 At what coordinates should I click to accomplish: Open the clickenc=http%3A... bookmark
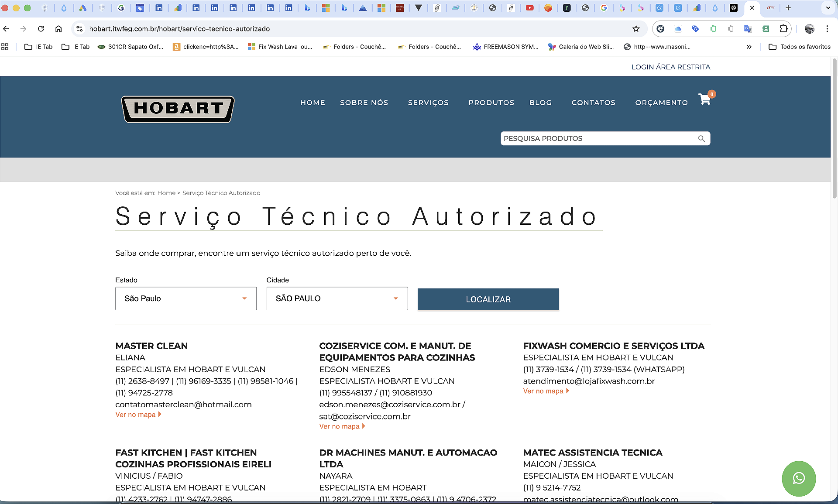[206, 47]
